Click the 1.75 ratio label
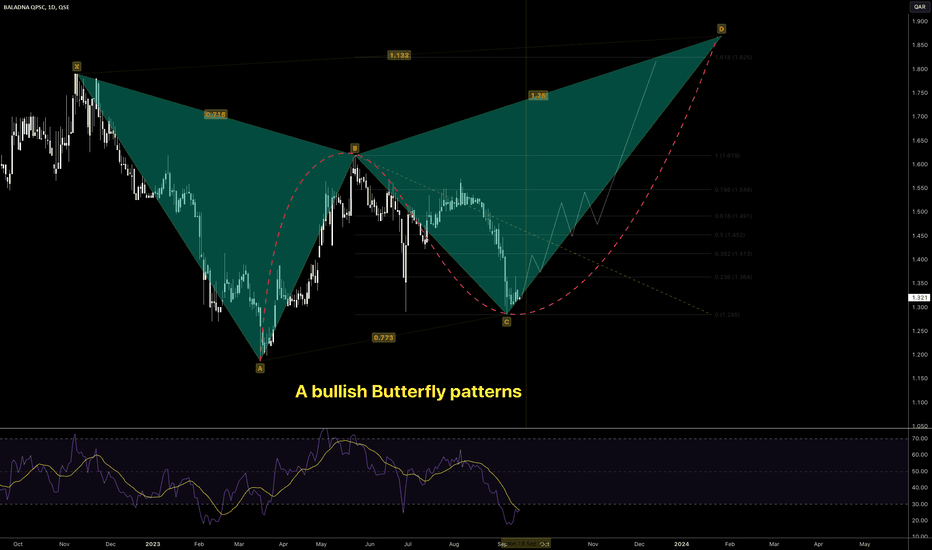 [x=538, y=95]
